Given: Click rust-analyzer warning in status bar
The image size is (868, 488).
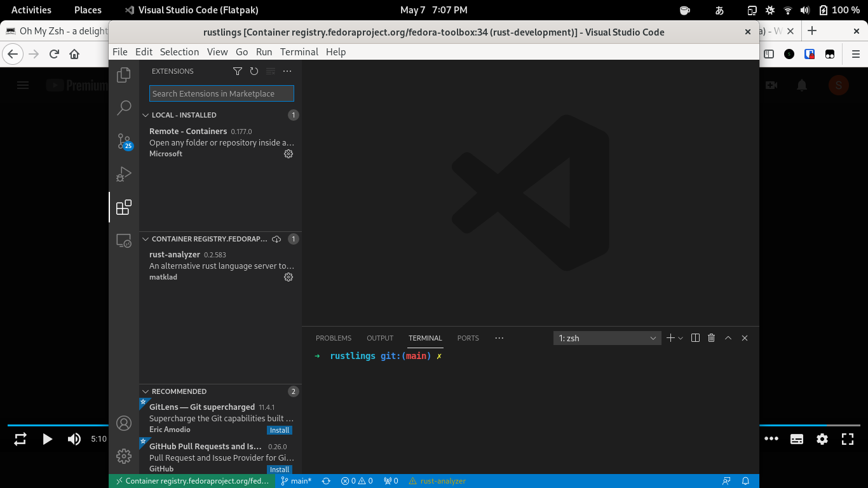Looking at the screenshot, I should point(437,481).
